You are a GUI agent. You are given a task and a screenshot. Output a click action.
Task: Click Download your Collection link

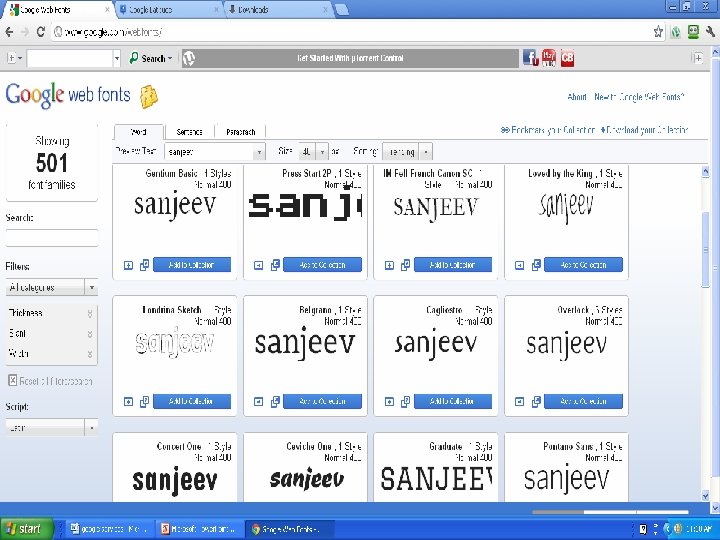pyautogui.click(x=644, y=130)
